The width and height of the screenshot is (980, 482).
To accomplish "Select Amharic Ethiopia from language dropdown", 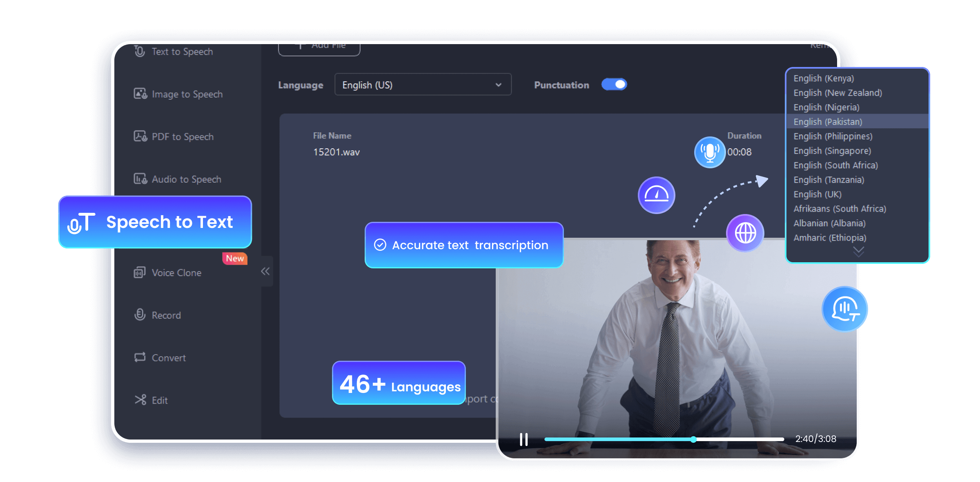I will coord(827,237).
